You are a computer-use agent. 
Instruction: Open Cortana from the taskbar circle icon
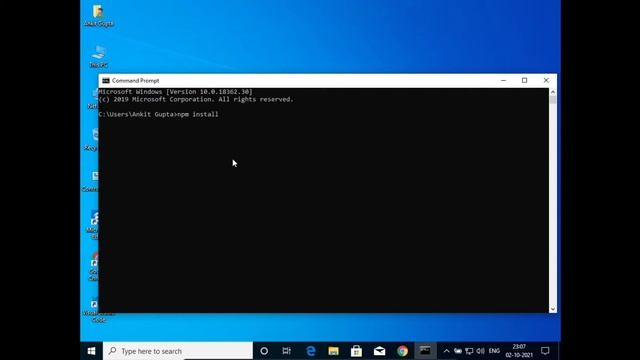(264, 351)
